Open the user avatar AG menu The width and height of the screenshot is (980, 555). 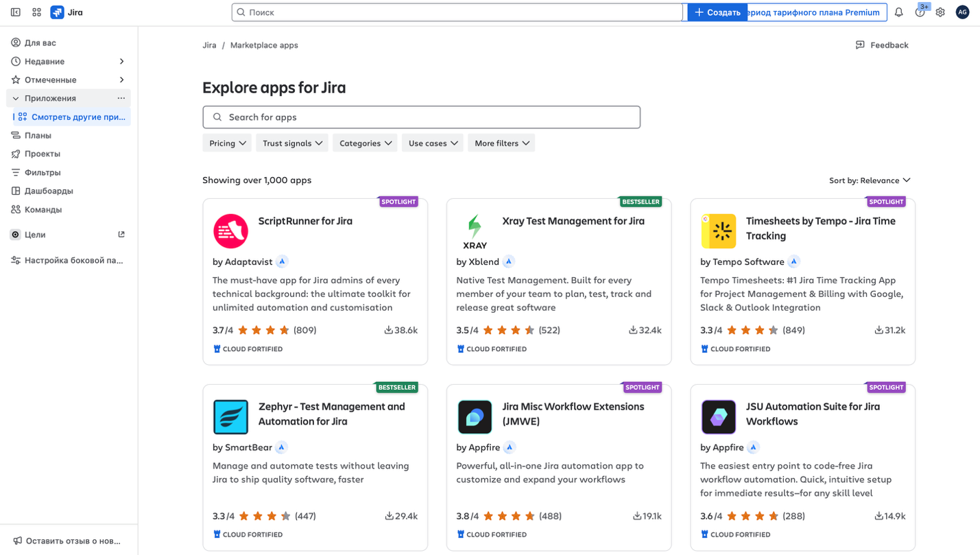click(962, 12)
